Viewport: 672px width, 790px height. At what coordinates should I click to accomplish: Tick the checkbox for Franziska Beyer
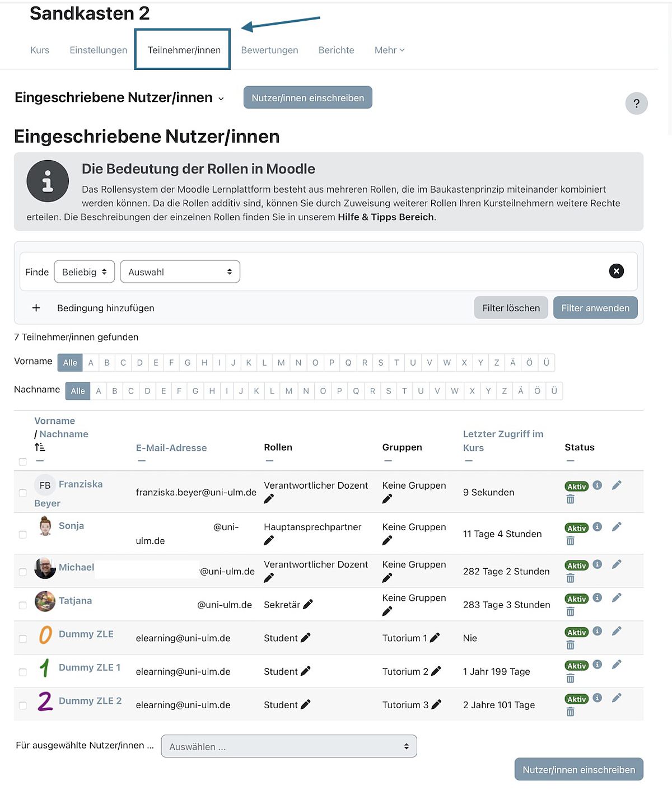[x=22, y=493]
